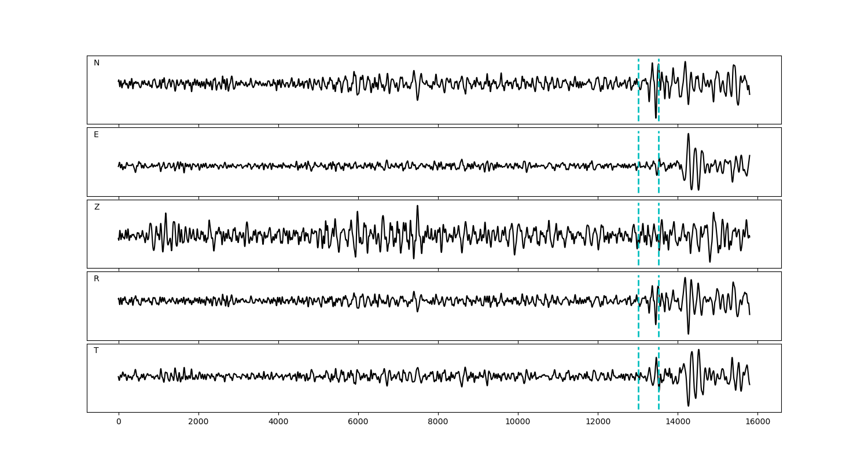Select the 6000 x-axis tick label

pyautogui.click(x=358, y=422)
